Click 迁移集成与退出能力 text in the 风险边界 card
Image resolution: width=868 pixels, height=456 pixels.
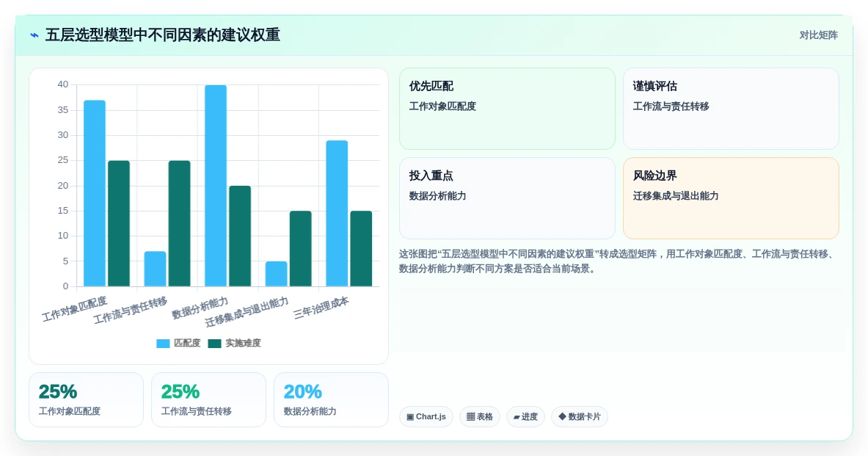[x=676, y=196]
